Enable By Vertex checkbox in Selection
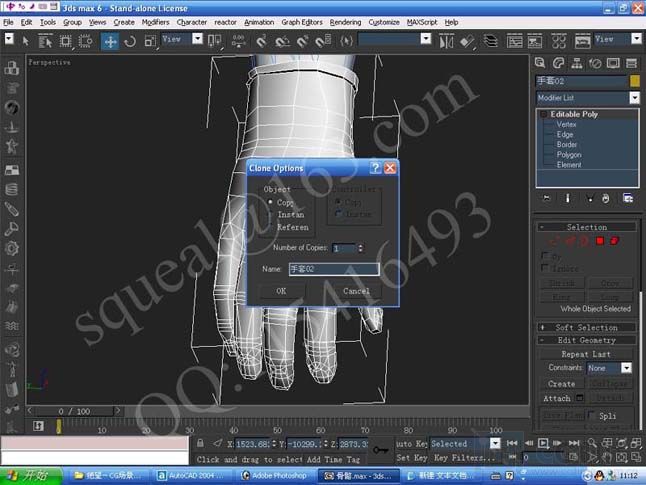The height and width of the screenshot is (485, 646). pyautogui.click(x=545, y=255)
